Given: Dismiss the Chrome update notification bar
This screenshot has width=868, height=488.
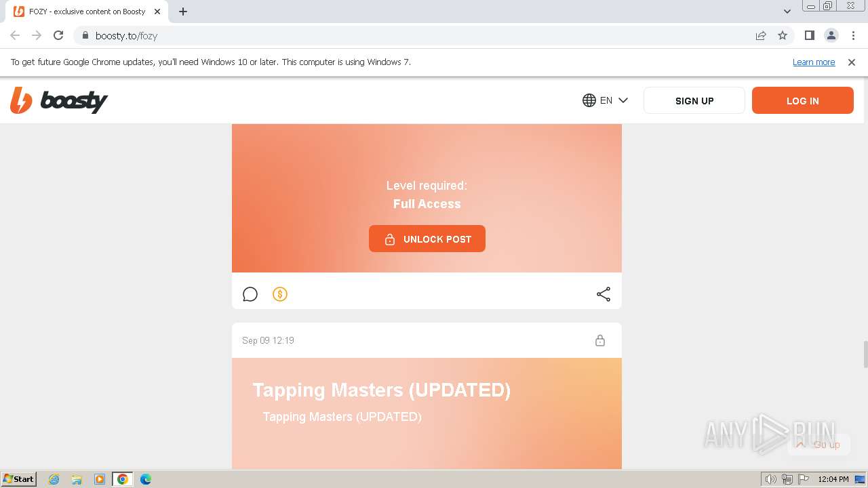Looking at the screenshot, I should [x=852, y=62].
